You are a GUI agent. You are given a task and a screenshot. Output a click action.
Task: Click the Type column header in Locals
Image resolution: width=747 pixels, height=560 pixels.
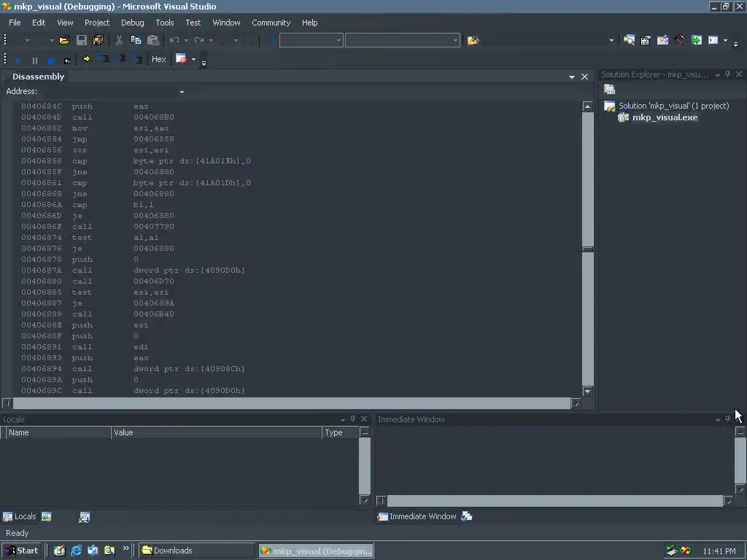tap(340, 432)
